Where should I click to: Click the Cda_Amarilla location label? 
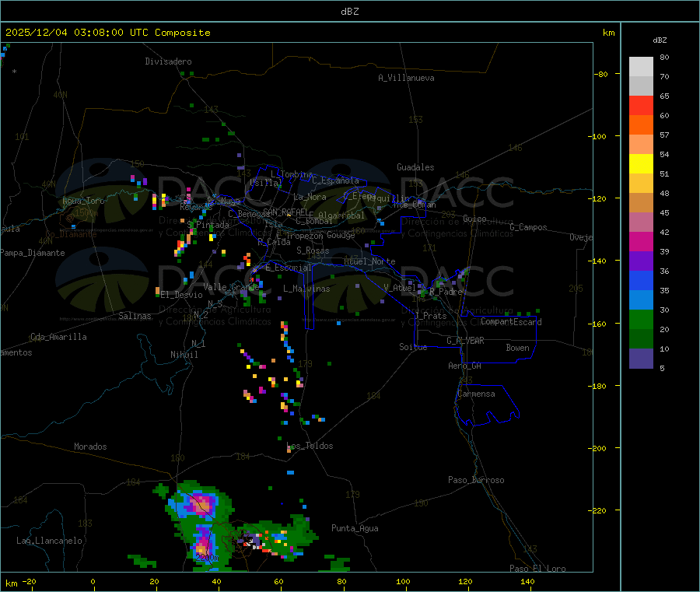coord(58,337)
